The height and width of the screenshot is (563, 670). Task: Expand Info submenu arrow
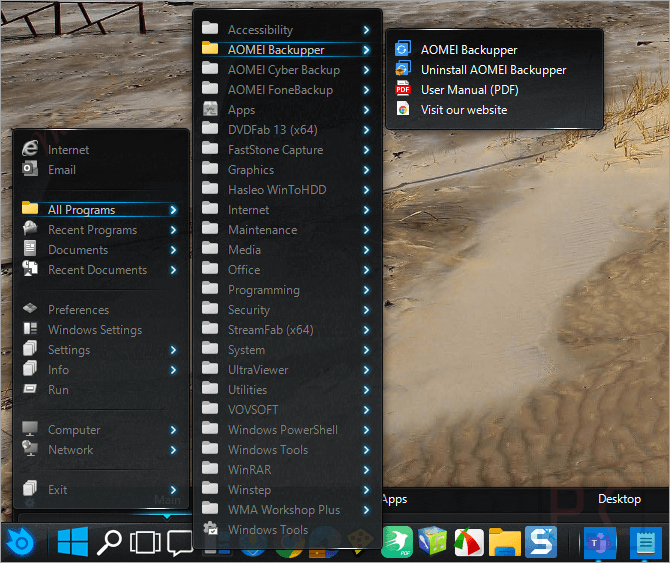(x=173, y=370)
